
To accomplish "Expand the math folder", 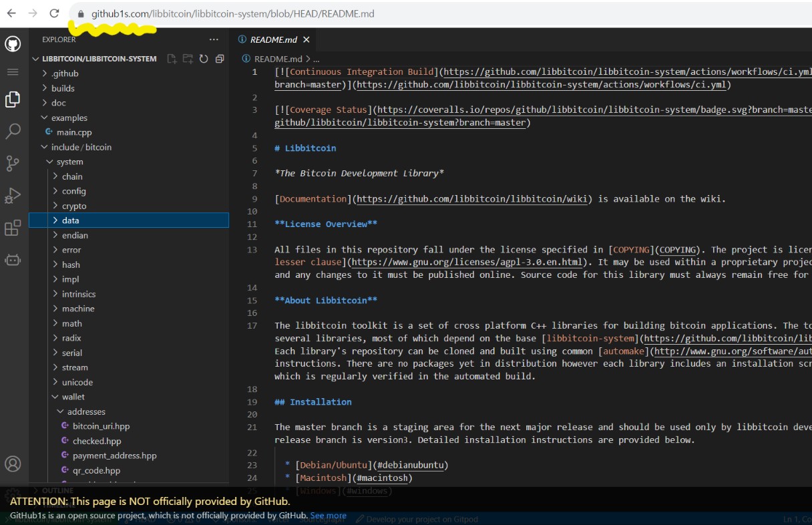I will pos(72,323).
